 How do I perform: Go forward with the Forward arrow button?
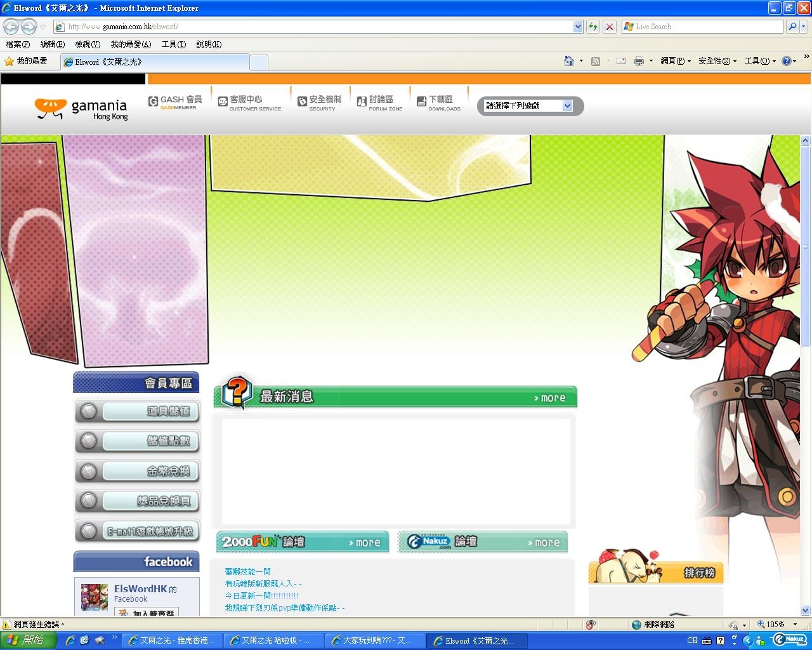tap(29, 27)
